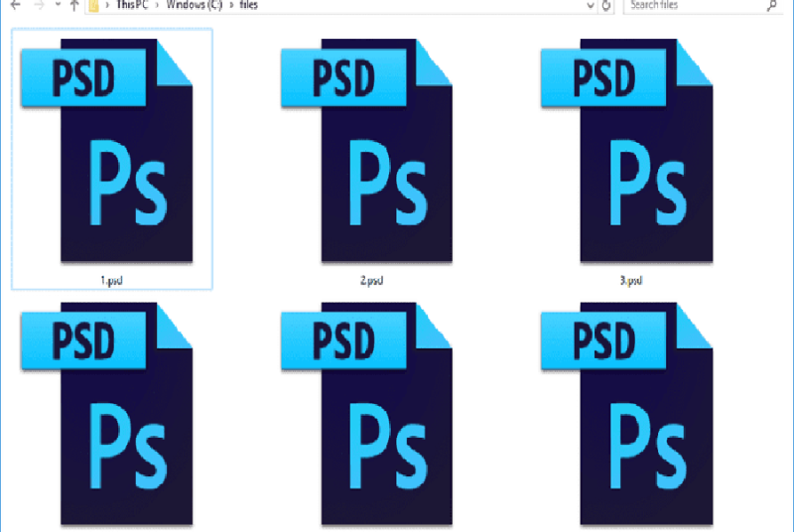The height and width of the screenshot is (532, 794).
Task: Click the Forward navigation arrow
Action: (x=39, y=5)
